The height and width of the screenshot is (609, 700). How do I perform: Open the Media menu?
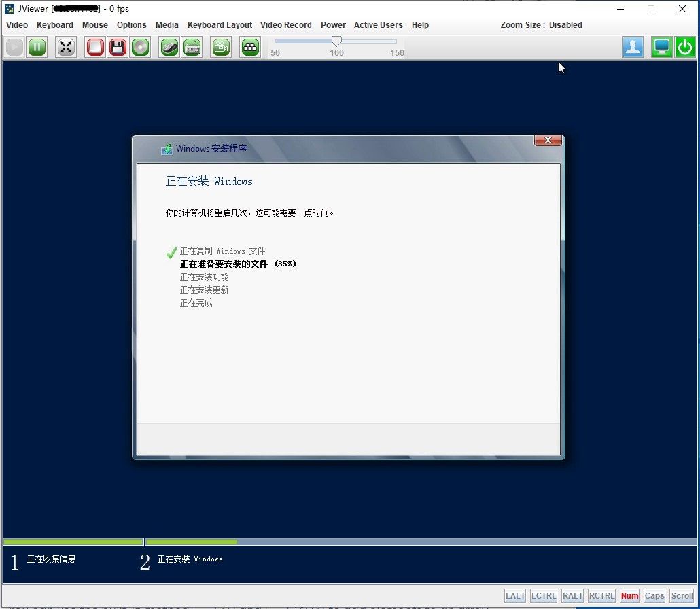167,25
